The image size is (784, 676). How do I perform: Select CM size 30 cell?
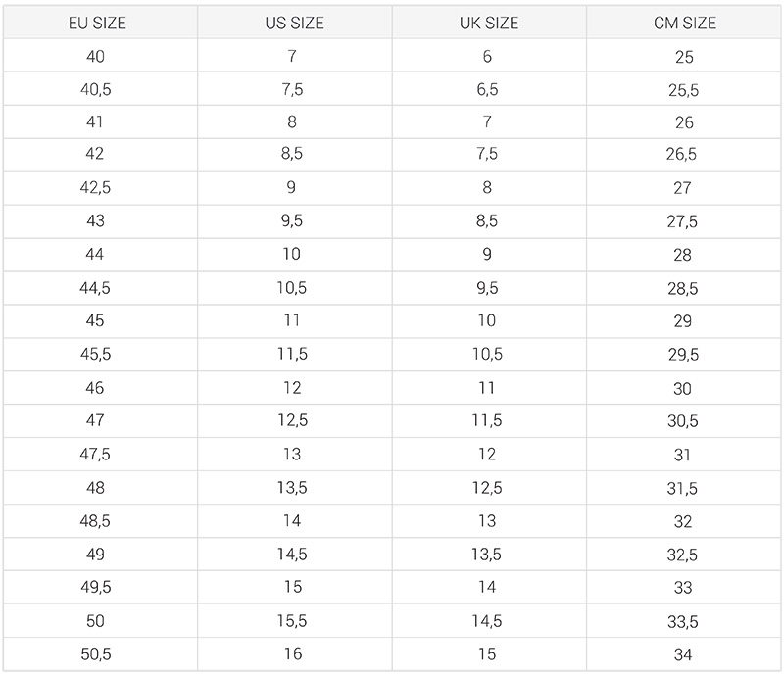(684, 388)
